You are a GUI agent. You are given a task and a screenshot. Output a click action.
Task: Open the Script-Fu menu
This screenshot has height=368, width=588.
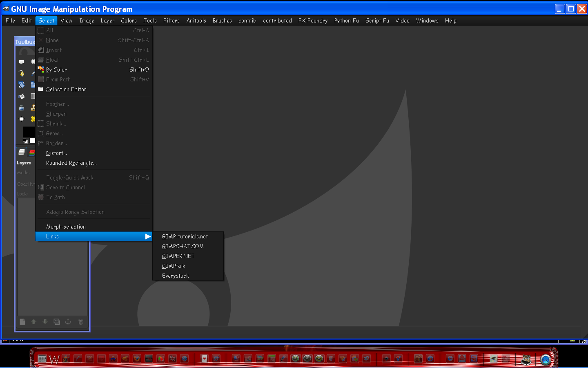(377, 20)
